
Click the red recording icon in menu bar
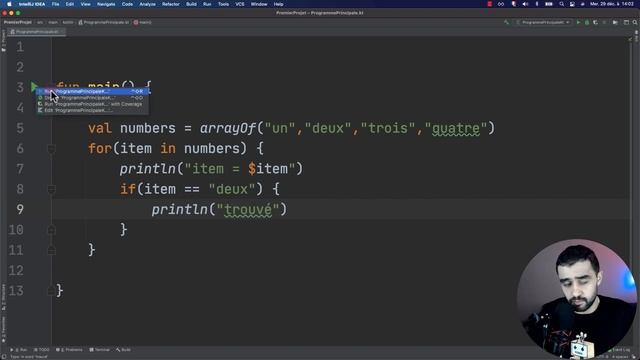[490, 4]
